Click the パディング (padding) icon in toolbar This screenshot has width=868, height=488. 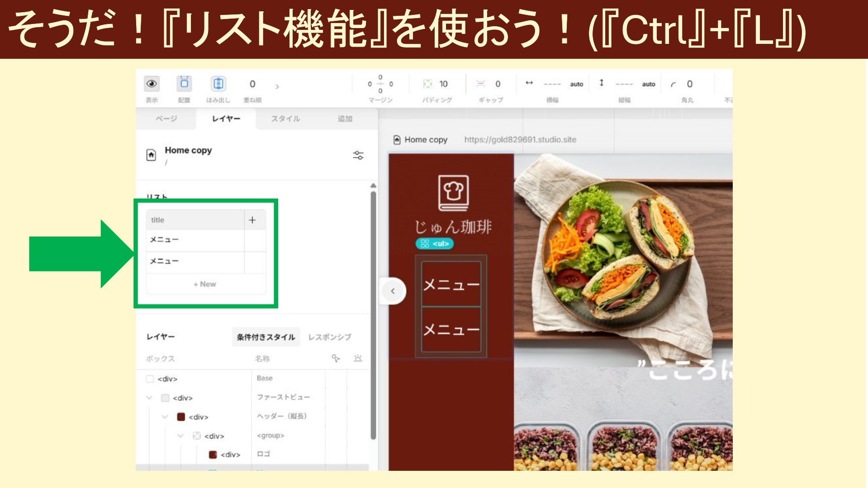(x=427, y=84)
